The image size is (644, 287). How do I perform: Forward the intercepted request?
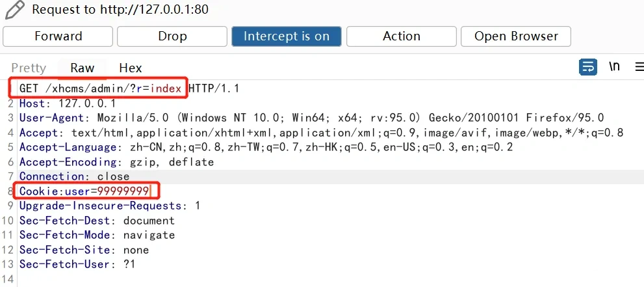[58, 36]
